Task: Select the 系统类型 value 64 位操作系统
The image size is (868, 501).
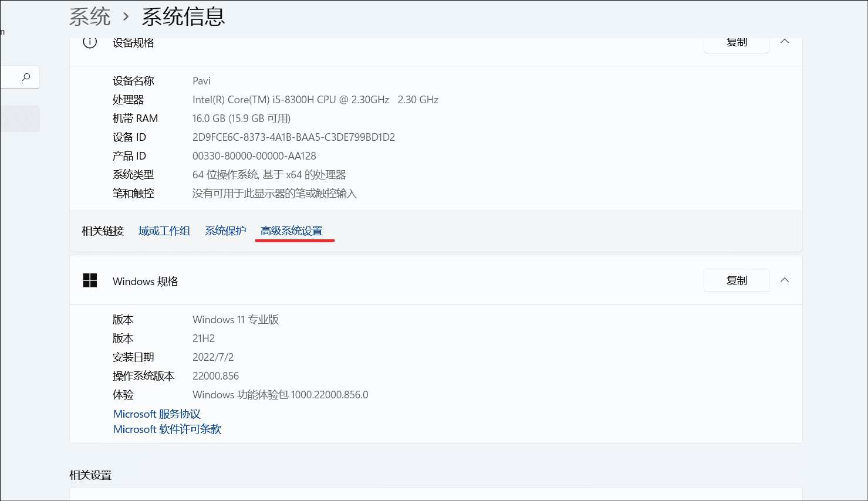Action: click(225, 175)
